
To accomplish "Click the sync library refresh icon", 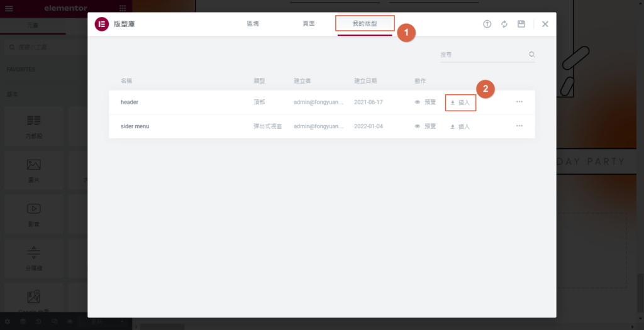I will coord(504,24).
